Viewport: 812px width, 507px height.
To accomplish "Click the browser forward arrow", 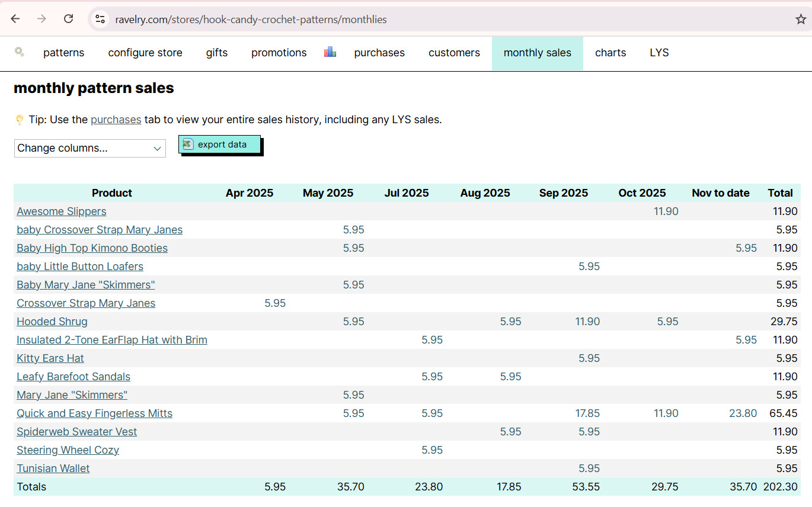I will pos(41,19).
